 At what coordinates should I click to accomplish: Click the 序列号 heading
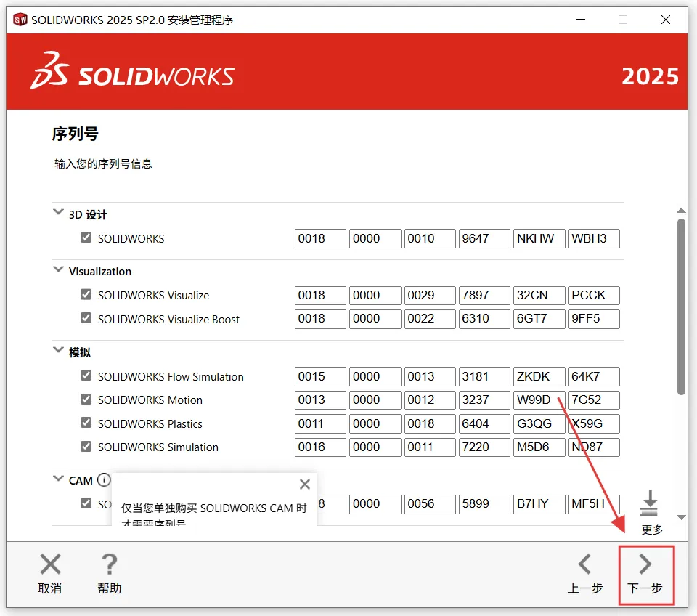pyautogui.click(x=75, y=134)
